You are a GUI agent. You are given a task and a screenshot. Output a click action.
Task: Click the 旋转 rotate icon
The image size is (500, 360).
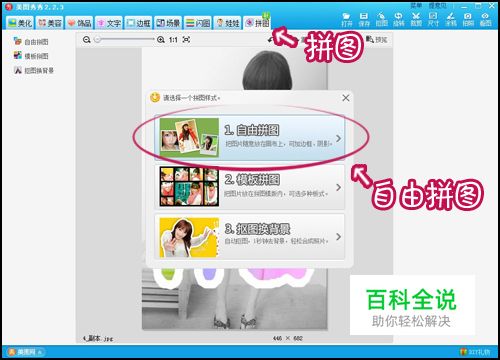point(399,19)
